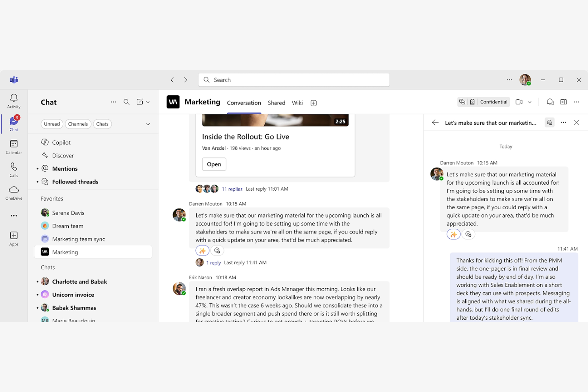Open the Wiki tab
The image size is (588, 392).
297,102
